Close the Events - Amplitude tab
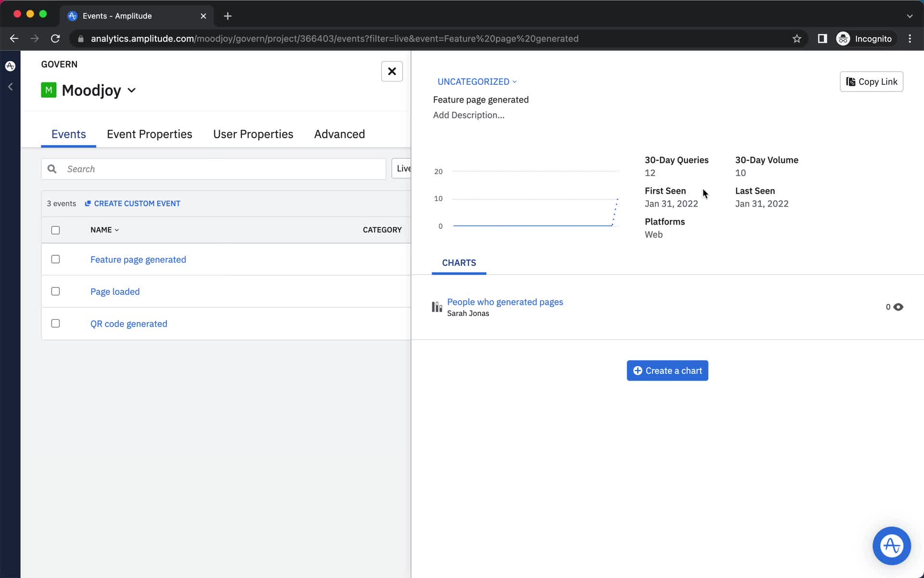924x578 pixels. 203,16
